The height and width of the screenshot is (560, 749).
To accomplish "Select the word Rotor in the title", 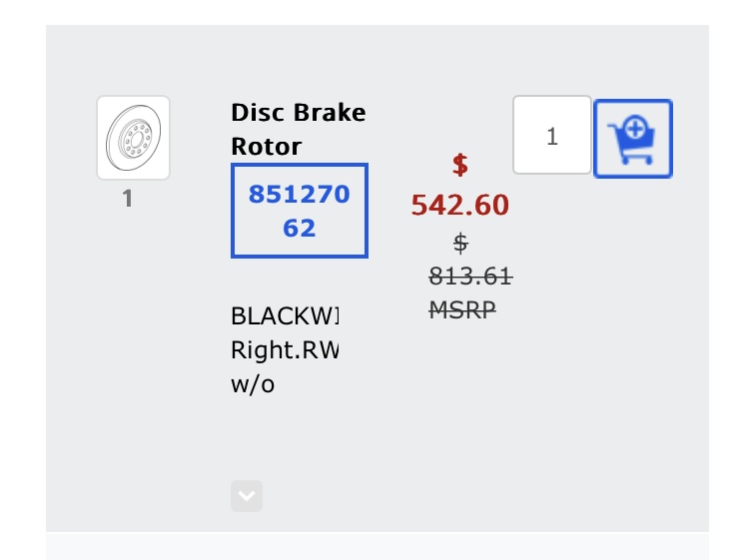I will pyautogui.click(x=266, y=146).
